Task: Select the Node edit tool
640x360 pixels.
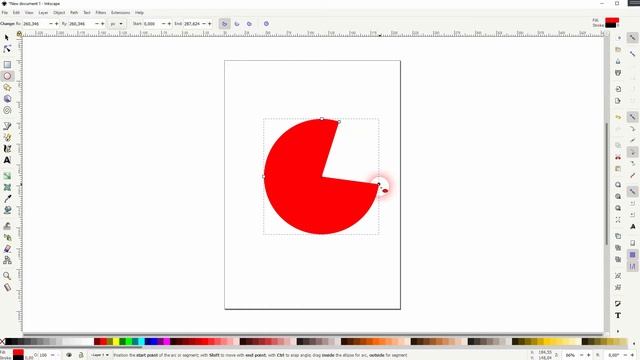Action: (7, 49)
